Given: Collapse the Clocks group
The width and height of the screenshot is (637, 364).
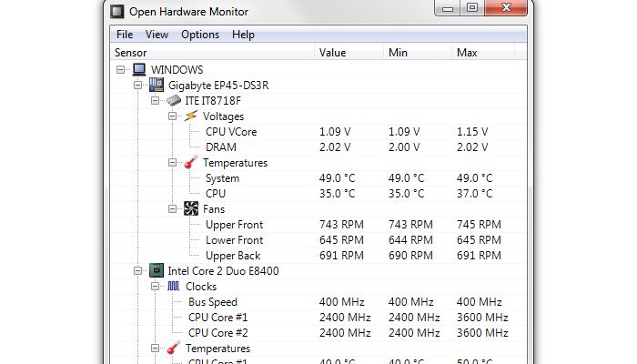Looking at the screenshot, I should (155, 287).
